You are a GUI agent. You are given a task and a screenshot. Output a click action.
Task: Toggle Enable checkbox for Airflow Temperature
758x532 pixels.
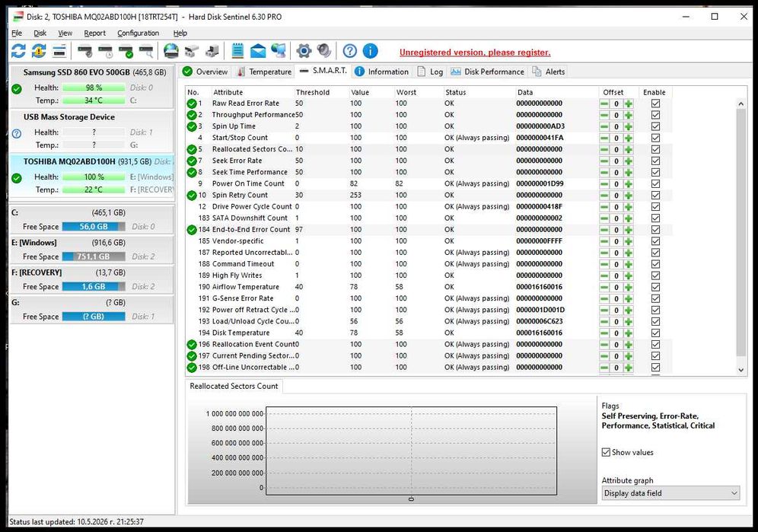click(655, 287)
